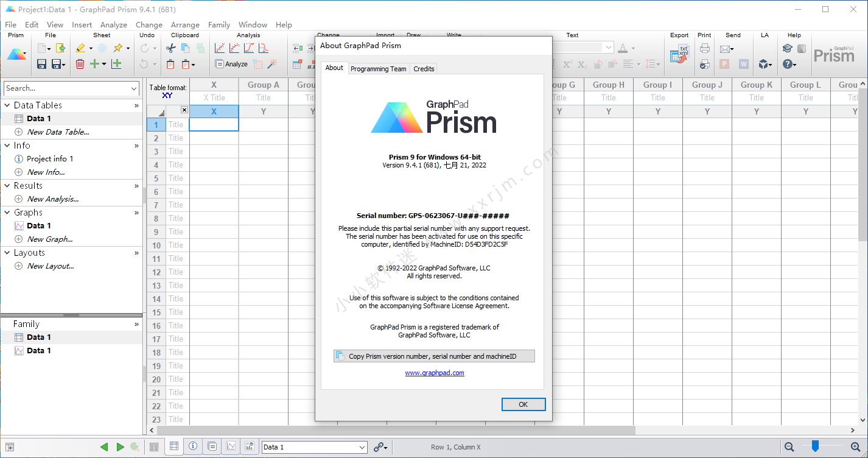Click the Prism Academy graduation cap icon
Screen dimensions: 868x458
pos(788,48)
